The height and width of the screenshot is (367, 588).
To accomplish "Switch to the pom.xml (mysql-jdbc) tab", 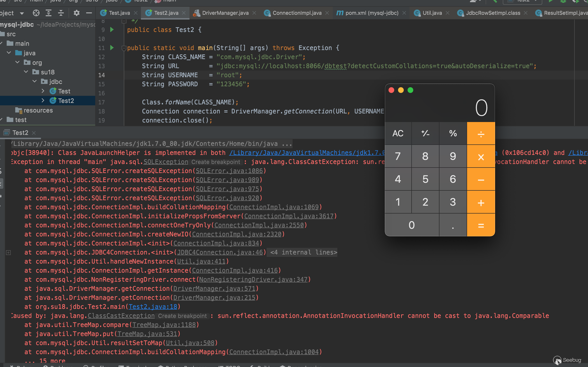I will pos(371,13).
